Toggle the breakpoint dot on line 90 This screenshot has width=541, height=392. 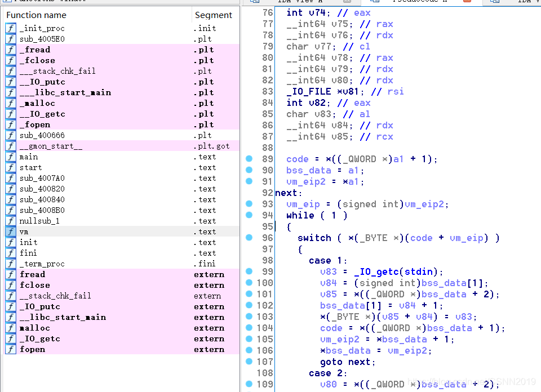pos(249,170)
